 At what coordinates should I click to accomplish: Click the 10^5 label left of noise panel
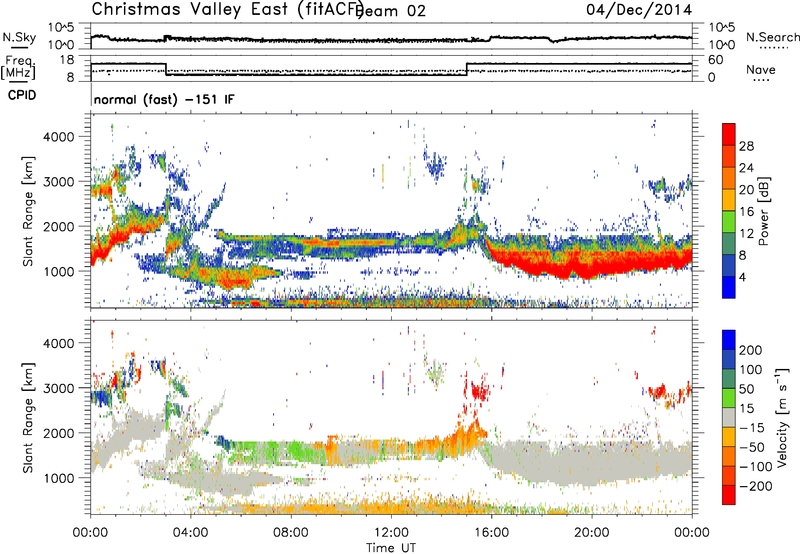pyautogui.click(x=61, y=28)
